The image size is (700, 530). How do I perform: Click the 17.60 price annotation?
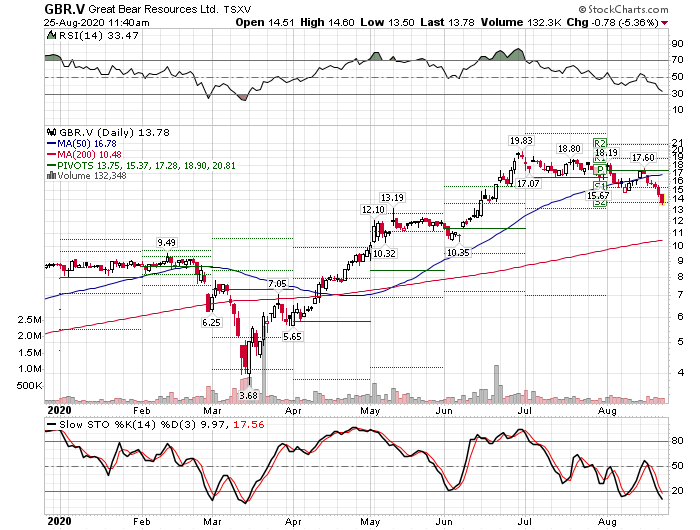643,158
